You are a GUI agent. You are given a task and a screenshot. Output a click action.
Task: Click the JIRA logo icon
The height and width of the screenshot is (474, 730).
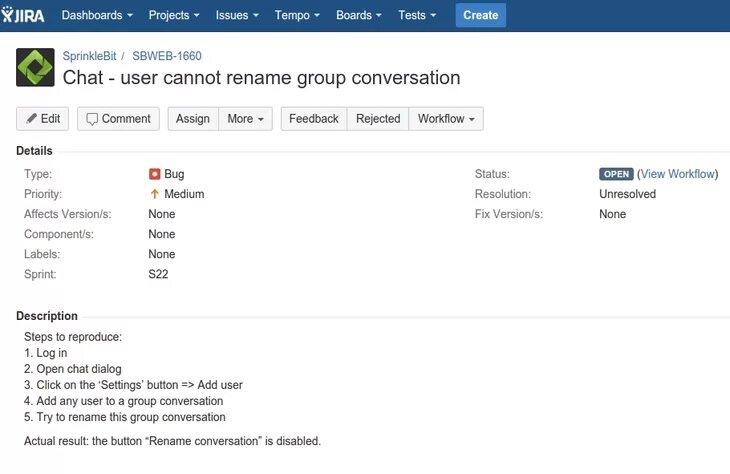pos(22,15)
